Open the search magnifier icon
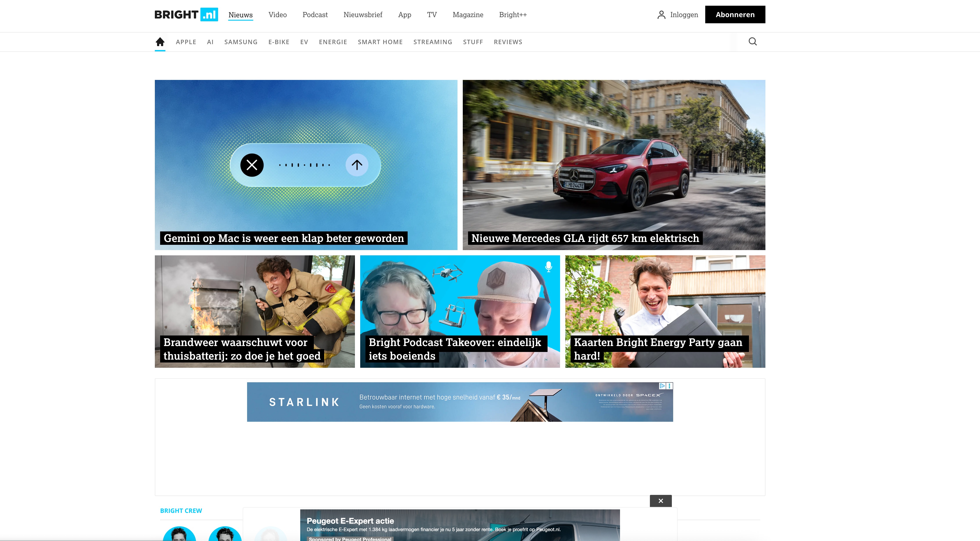The image size is (980, 541). click(752, 41)
